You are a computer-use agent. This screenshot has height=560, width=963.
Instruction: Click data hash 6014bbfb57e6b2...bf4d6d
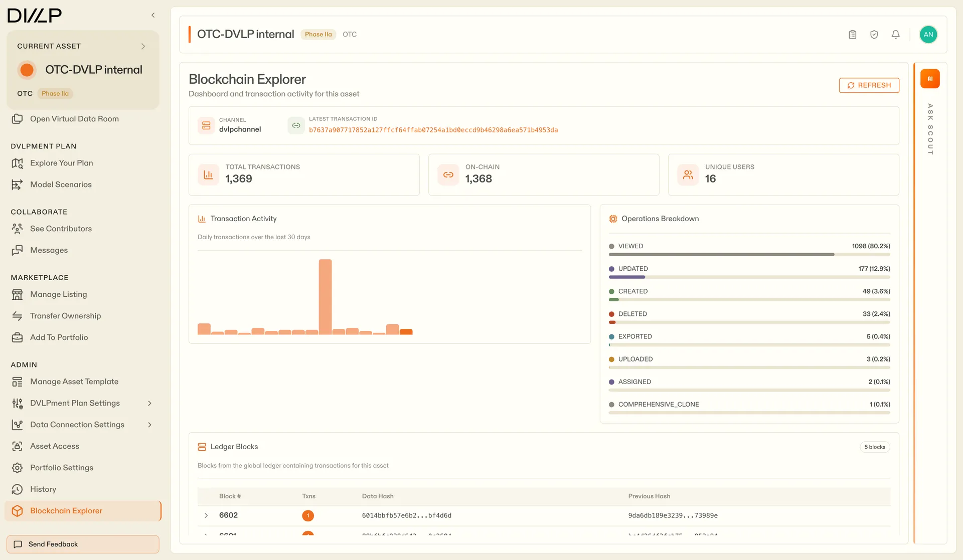point(407,515)
